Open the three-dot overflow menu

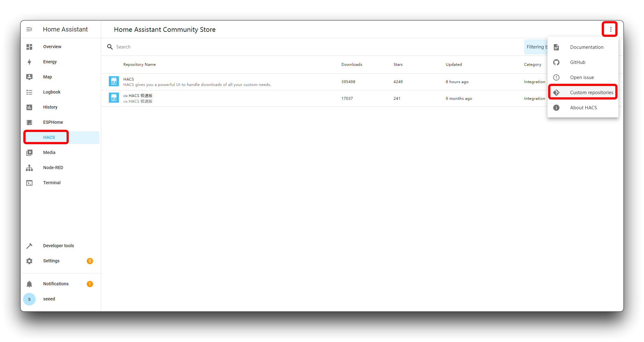(x=611, y=29)
